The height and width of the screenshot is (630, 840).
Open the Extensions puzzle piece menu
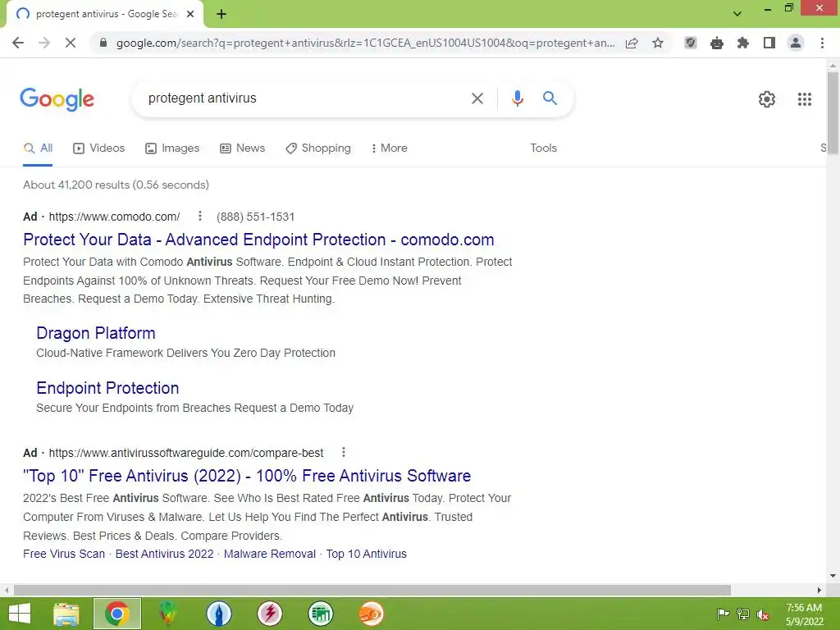(x=743, y=43)
